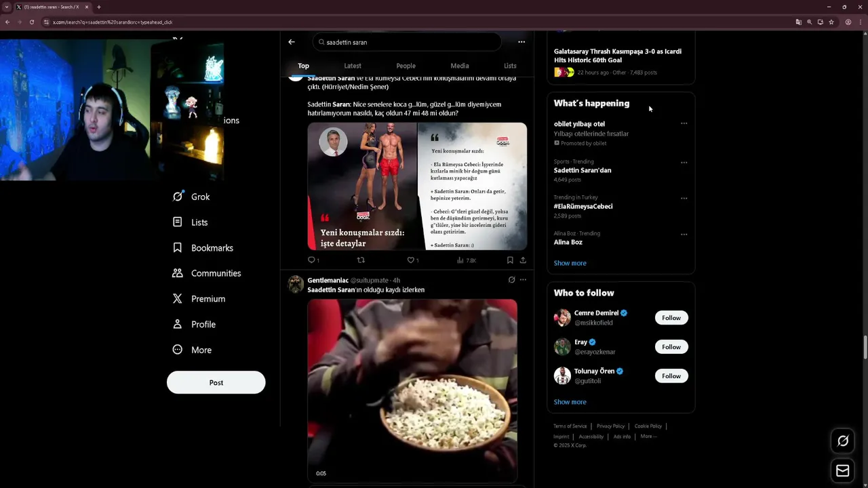Open Gentlemaniac's profile name link
This screenshot has height=488, width=868.
tap(328, 280)
